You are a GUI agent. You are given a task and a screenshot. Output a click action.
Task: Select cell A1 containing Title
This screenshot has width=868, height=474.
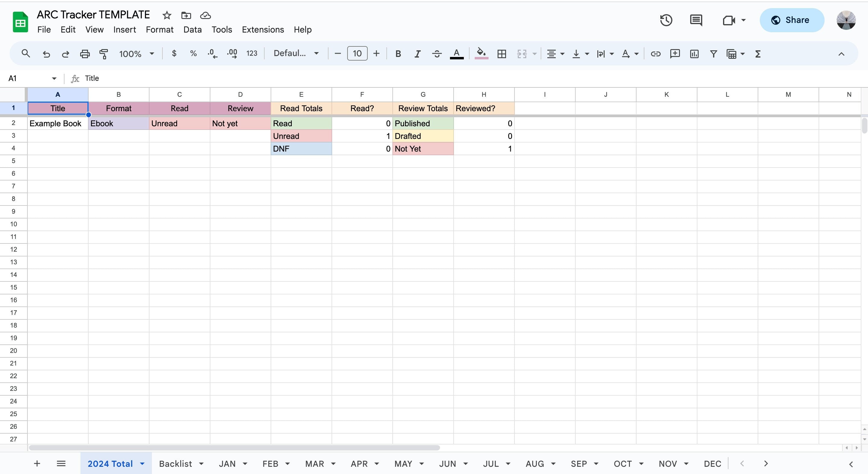58,108
